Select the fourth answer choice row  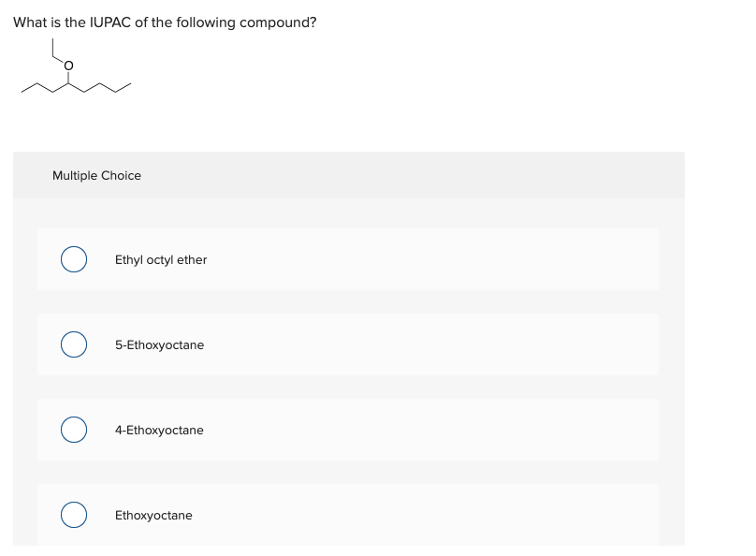click(x=348, y=514)
